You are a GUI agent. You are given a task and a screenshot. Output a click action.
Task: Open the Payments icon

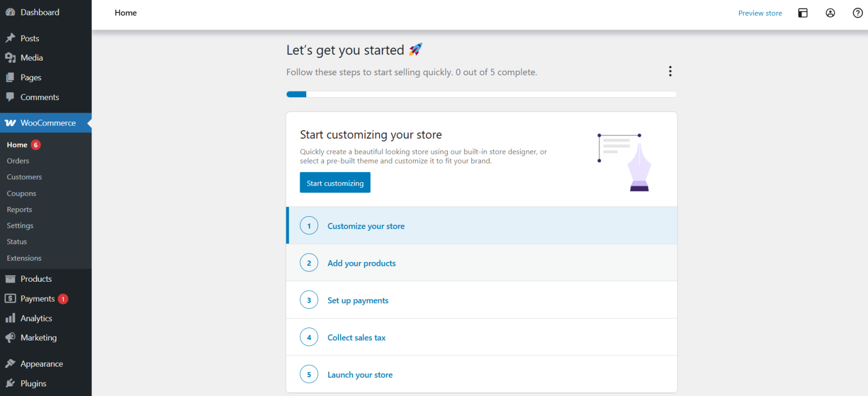(10, 298)
